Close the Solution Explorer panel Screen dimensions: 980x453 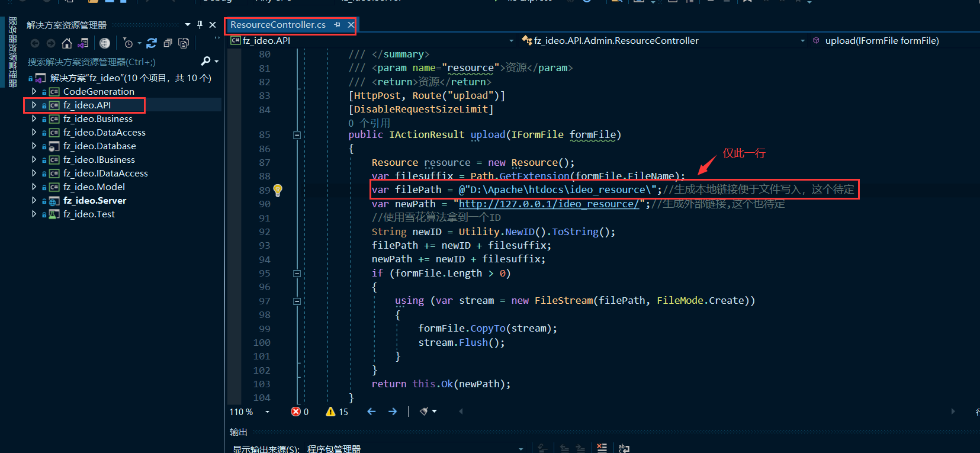point(213,25)
